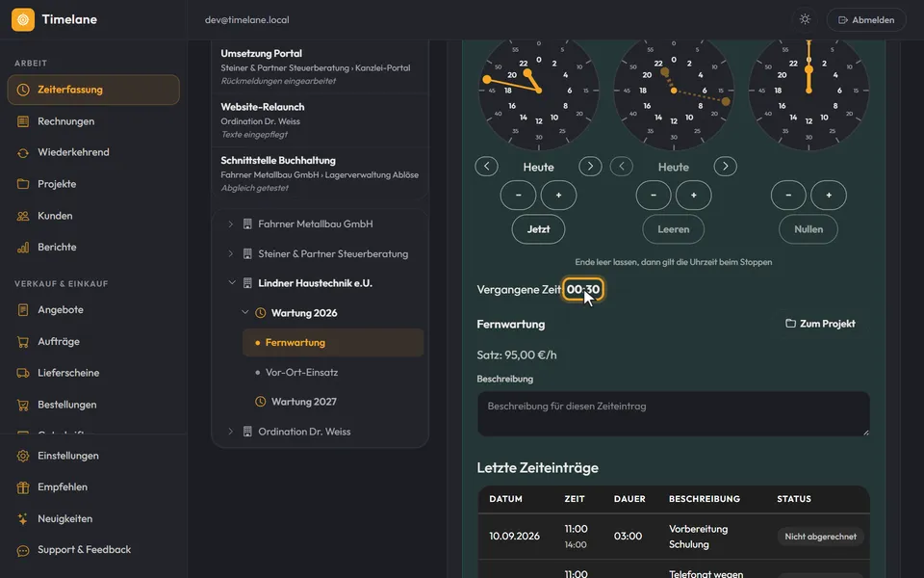The width and height of the screenshot is (924, 578).
Task: Decrease the start time with minus
Action: click(518, 196)
